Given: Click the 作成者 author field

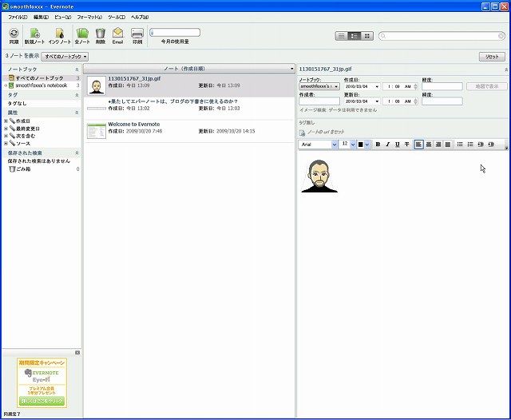Looking at the screenshot, I should [x=319, y=101].
